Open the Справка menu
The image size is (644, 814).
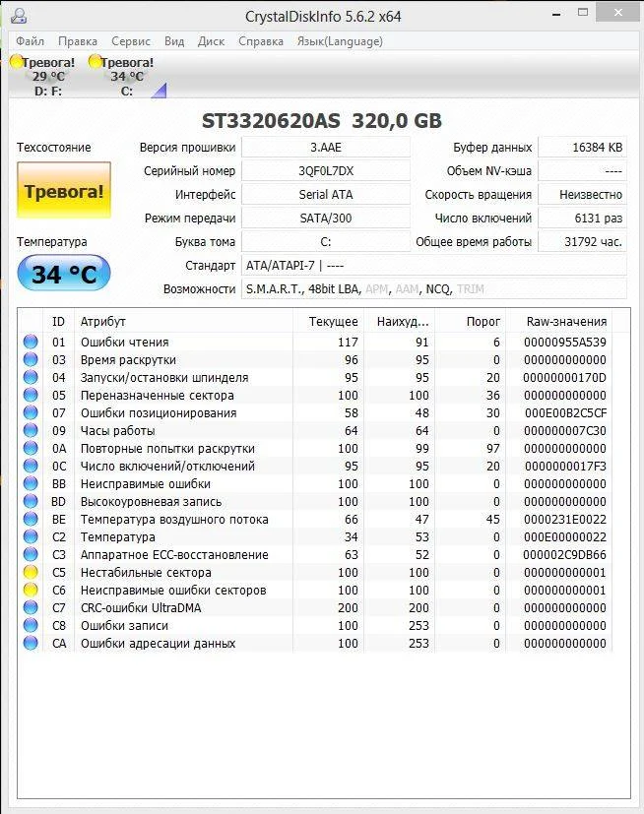pos(261,41)
